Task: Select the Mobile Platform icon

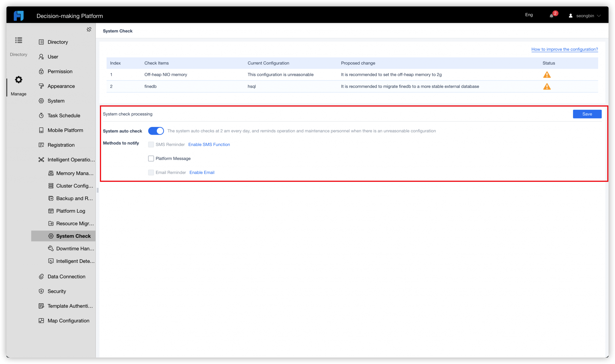Action: [41, 130]
